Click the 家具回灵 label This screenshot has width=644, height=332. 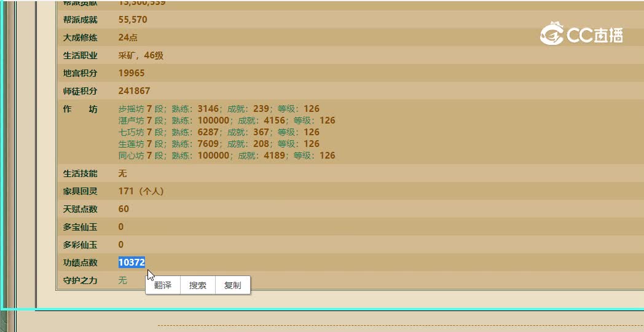[80, 191]
